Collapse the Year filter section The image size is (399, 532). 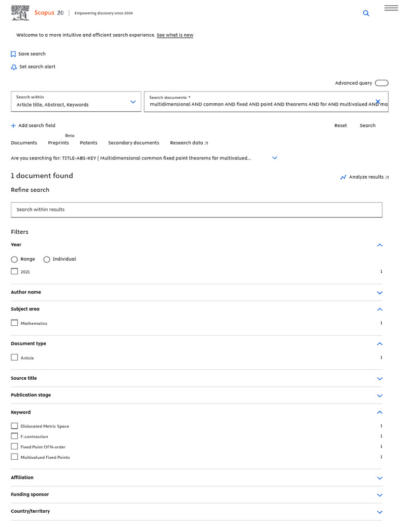(x=380, y=245)
